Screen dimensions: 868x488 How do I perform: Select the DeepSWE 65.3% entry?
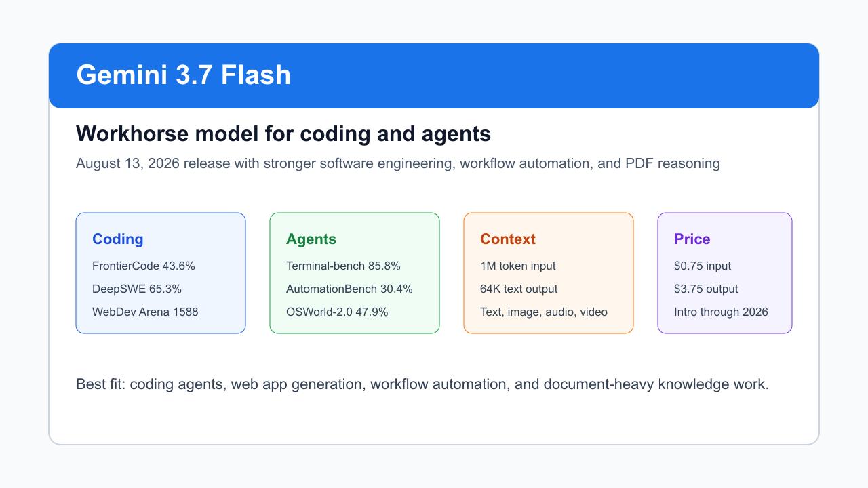tap(137, 289)
